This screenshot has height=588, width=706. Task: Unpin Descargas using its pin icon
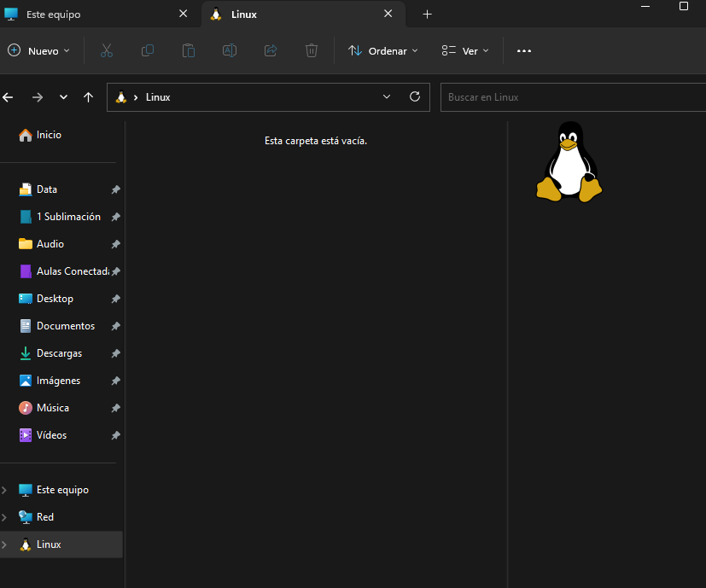[116, 353]
